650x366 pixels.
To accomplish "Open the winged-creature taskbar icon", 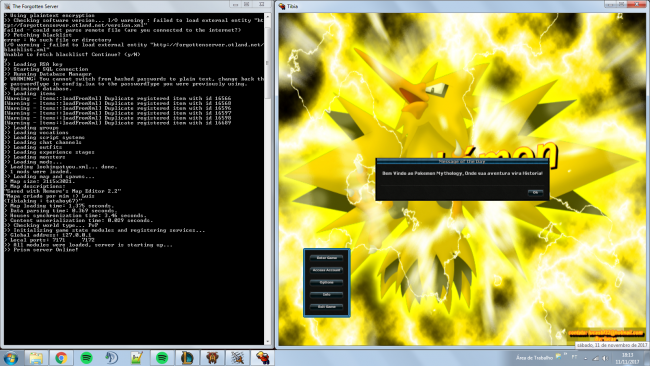I will (212, 358).
